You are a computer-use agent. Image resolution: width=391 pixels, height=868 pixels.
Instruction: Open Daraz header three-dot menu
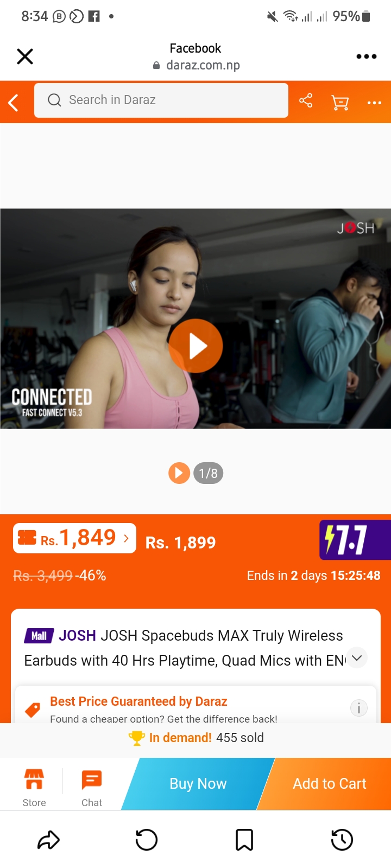pyautogui.click(x=374, y=103)
